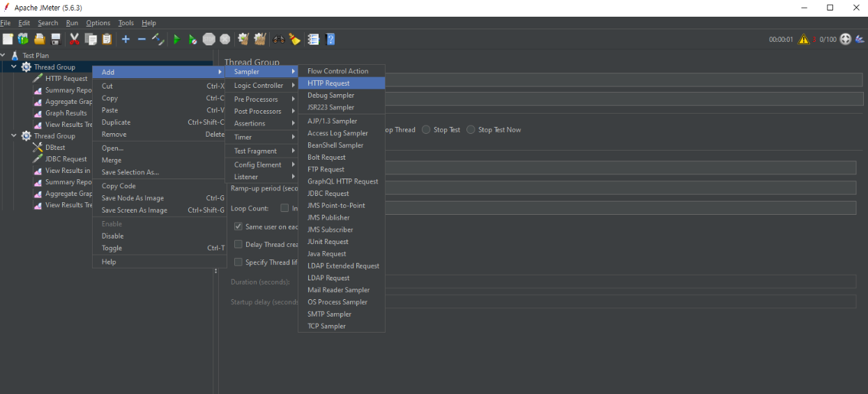Viewport: 868px width, 394px height.
Task: Open the Config Element submenu
Action: click(x=262, y=165)
